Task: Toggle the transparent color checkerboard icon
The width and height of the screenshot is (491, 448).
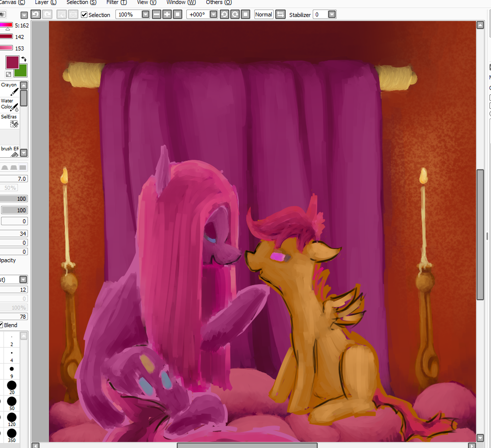Action: click(x=8, y=74)
